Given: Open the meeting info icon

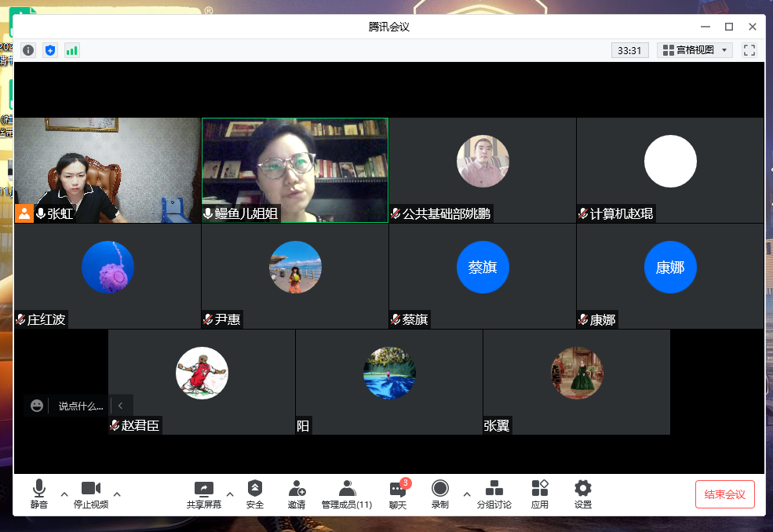Looking at the screenshot, I should [x=28, y=50].
